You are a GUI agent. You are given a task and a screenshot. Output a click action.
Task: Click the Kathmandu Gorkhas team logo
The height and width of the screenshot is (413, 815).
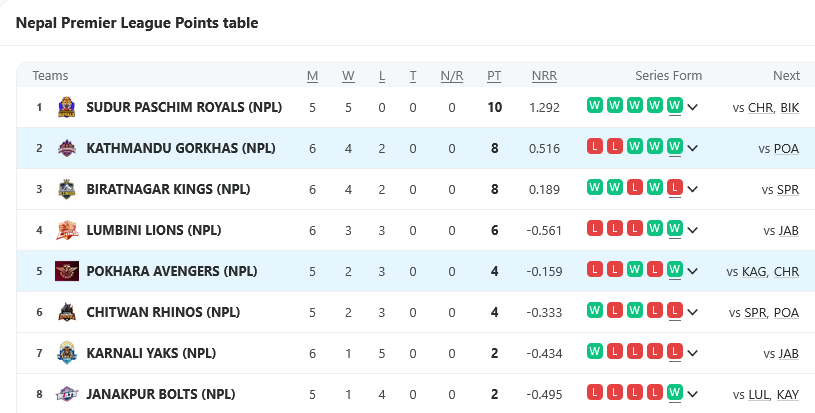pos(67,148)
